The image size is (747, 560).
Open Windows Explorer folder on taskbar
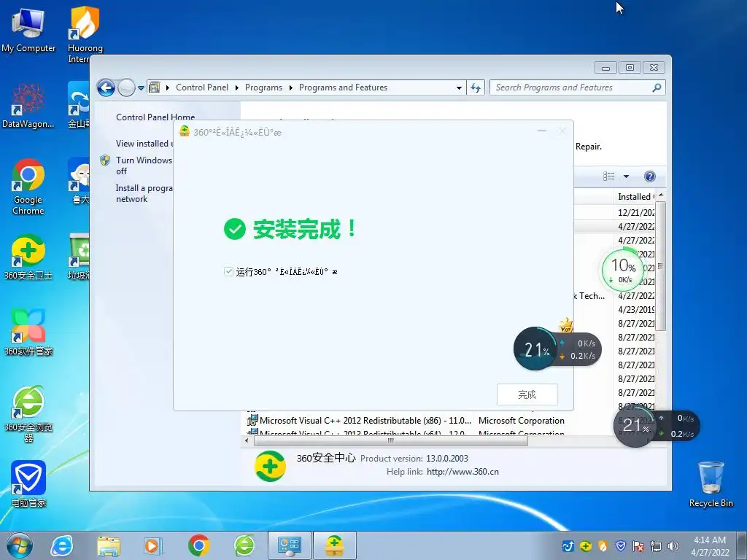109,545
